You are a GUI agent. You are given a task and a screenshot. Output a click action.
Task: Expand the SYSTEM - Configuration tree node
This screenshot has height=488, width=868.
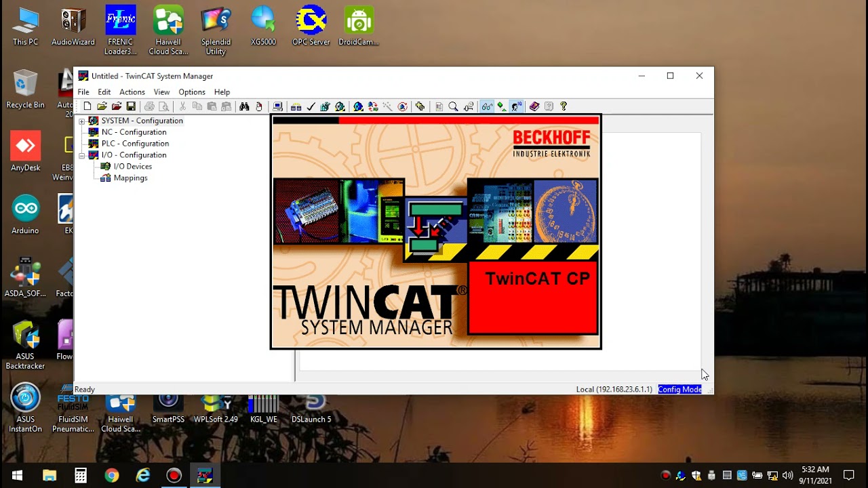coord(82,121)
